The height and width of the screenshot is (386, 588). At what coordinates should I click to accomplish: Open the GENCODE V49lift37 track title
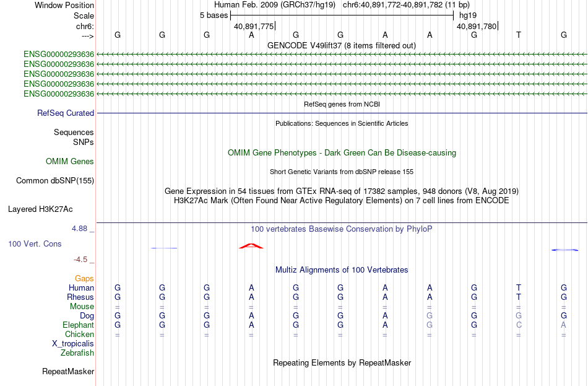(x=342, y=45)
